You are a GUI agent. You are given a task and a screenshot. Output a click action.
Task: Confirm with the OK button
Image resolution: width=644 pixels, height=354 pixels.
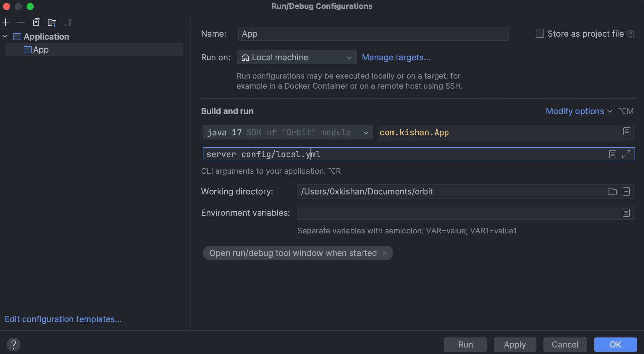pyautogui.click(x=615, y=345)
